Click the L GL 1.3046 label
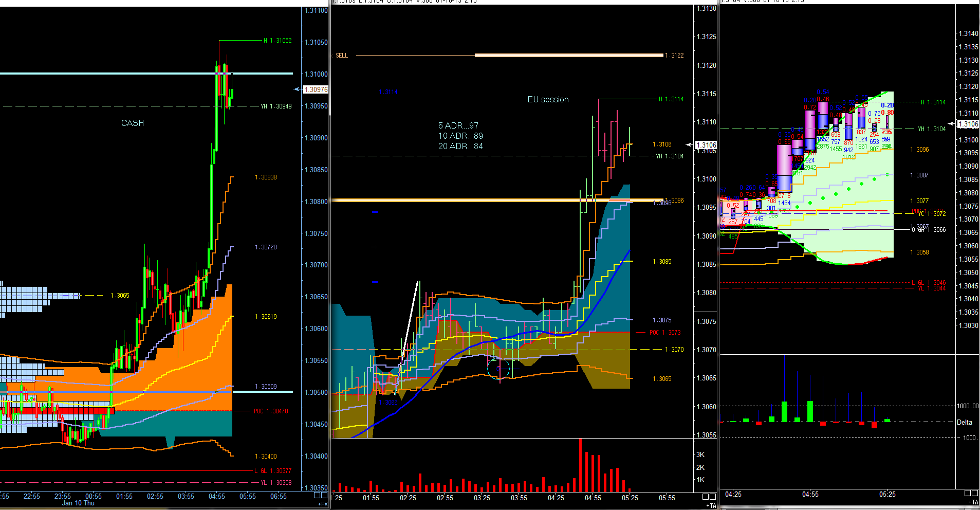Screen dimensions: 980x510 tap(929, 283)
